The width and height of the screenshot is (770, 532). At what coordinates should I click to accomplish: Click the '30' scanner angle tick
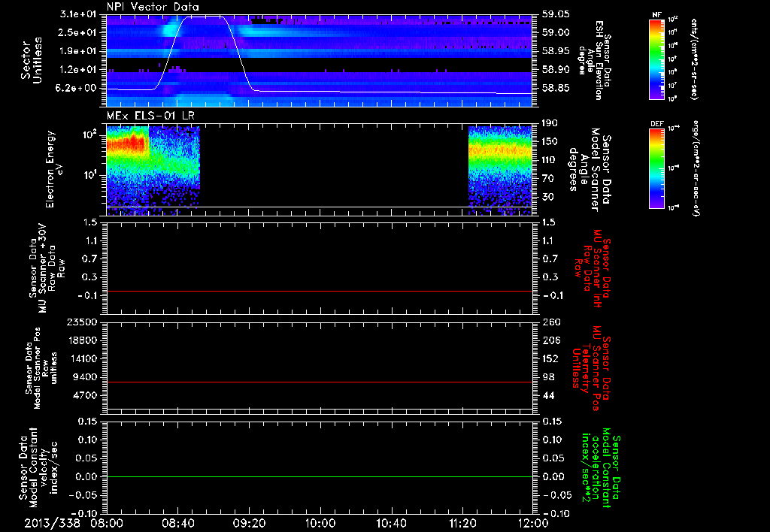point(547,197)
